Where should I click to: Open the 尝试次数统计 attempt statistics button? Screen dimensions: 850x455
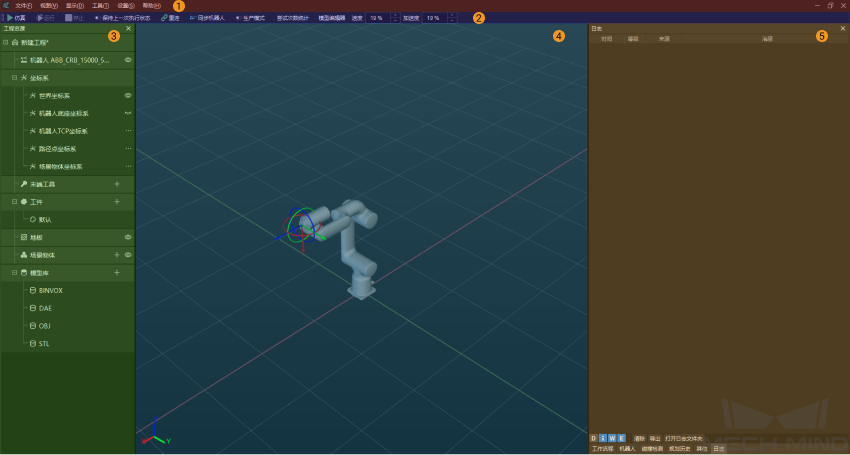coord(293,18)
